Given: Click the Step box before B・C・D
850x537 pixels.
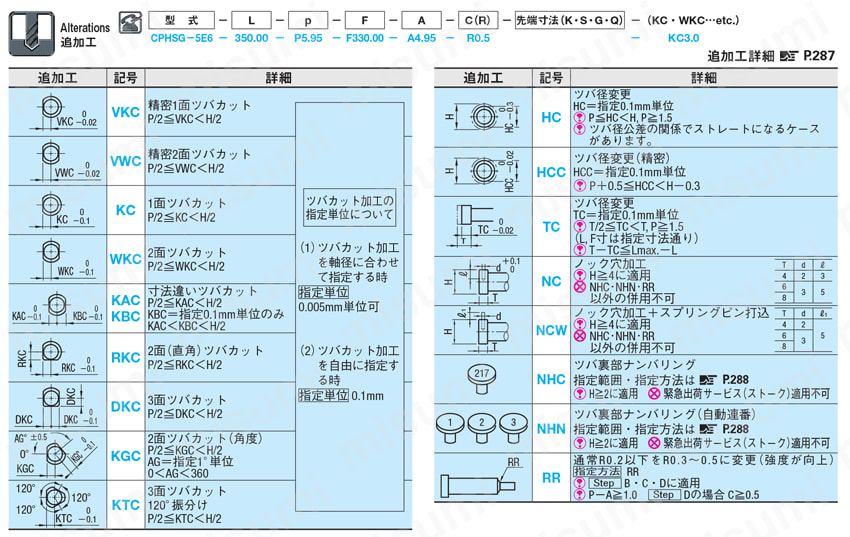Looking at the screenshot, I should pos(604,483).
